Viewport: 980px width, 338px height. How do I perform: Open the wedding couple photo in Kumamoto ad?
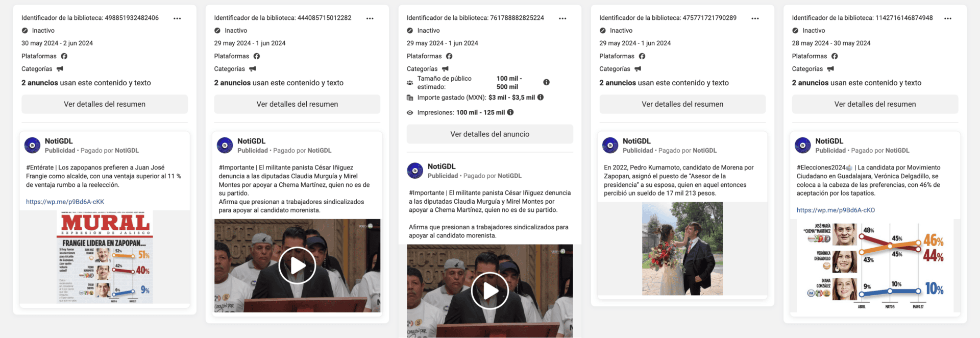682,249
